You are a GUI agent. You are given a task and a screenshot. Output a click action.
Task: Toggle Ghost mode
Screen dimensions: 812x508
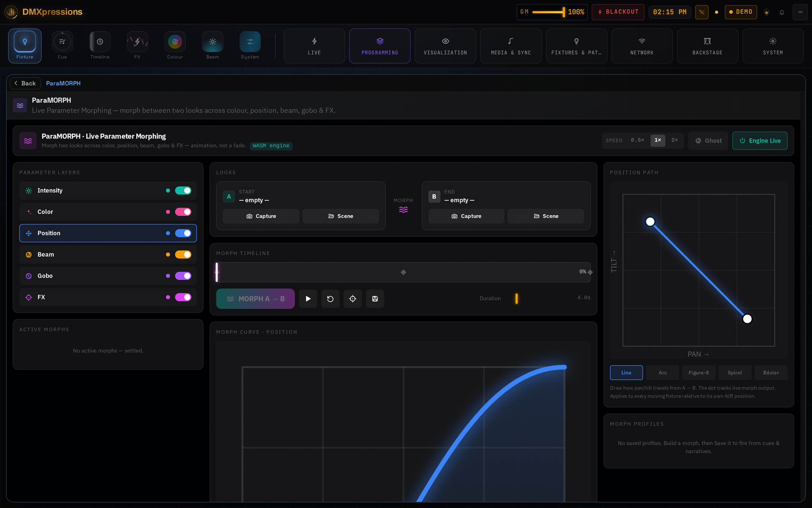click(708, 141)
